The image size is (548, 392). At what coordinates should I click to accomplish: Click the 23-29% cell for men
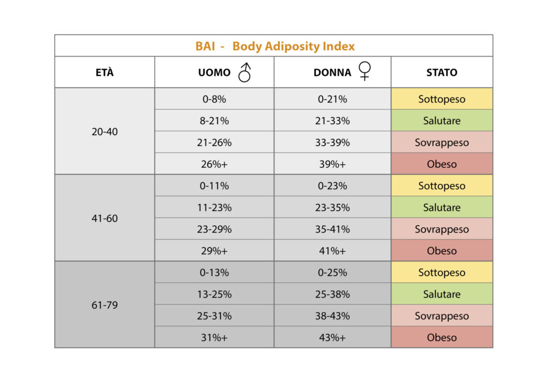click(214, 229)
